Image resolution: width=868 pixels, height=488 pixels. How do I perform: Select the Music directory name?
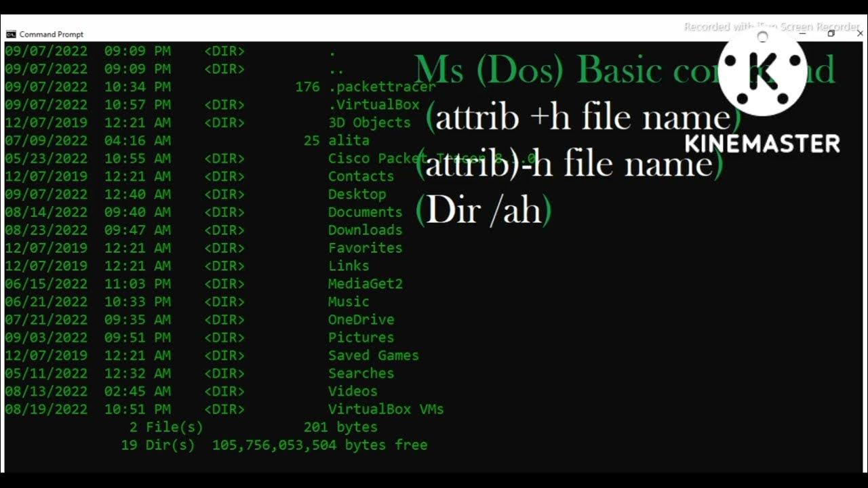pos(349,302)
